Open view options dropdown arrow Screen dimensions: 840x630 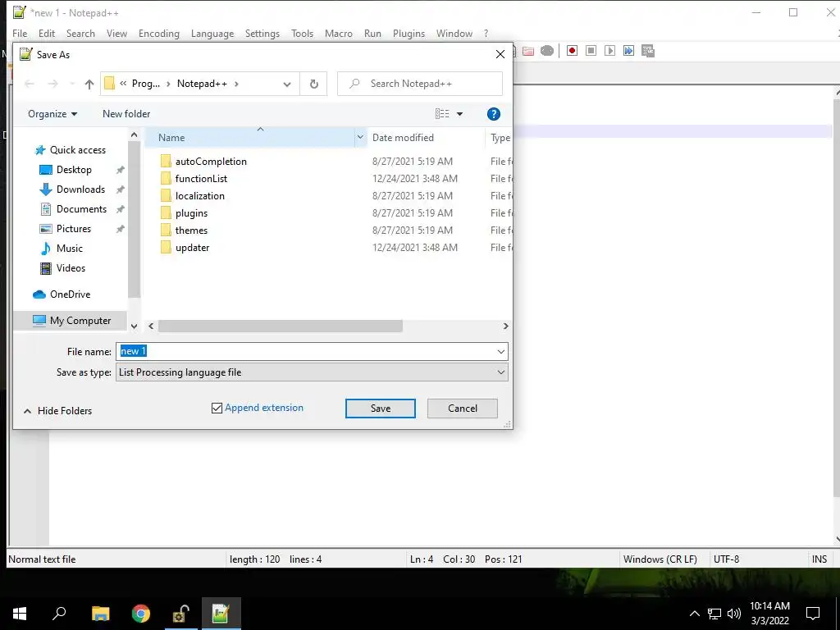click(x=459, y=114)
